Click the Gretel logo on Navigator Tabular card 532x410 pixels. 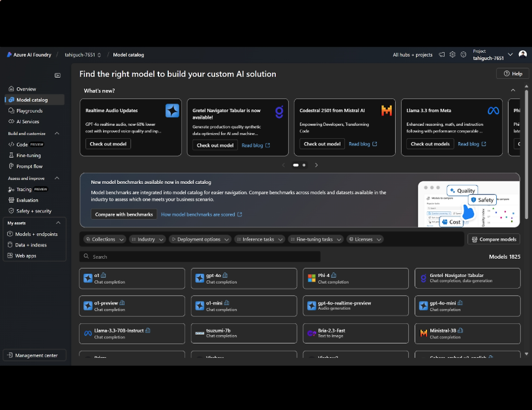coord(279,112)
